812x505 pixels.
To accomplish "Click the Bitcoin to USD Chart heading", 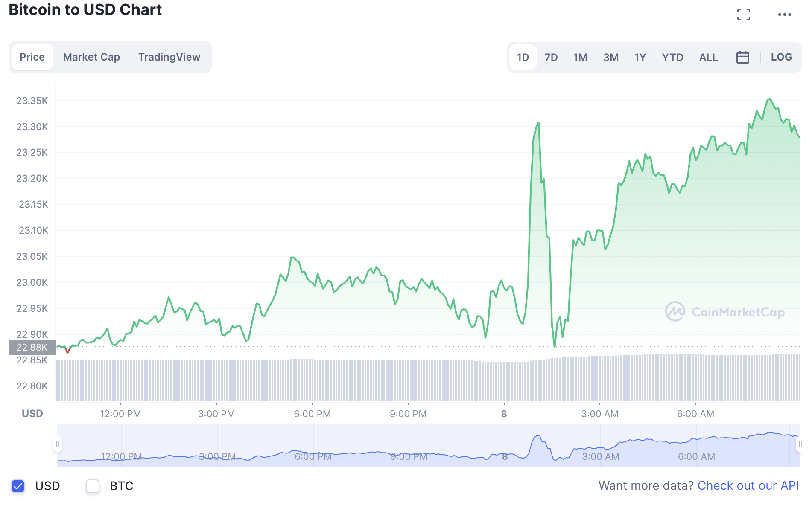I will pyautogui.click(x=85, y=9).
